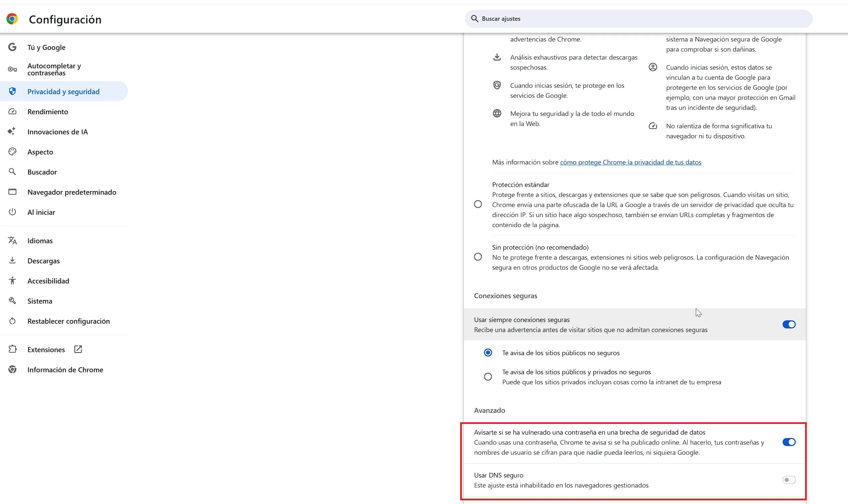Toggle the password breach warning switch

tap(789, 442)
